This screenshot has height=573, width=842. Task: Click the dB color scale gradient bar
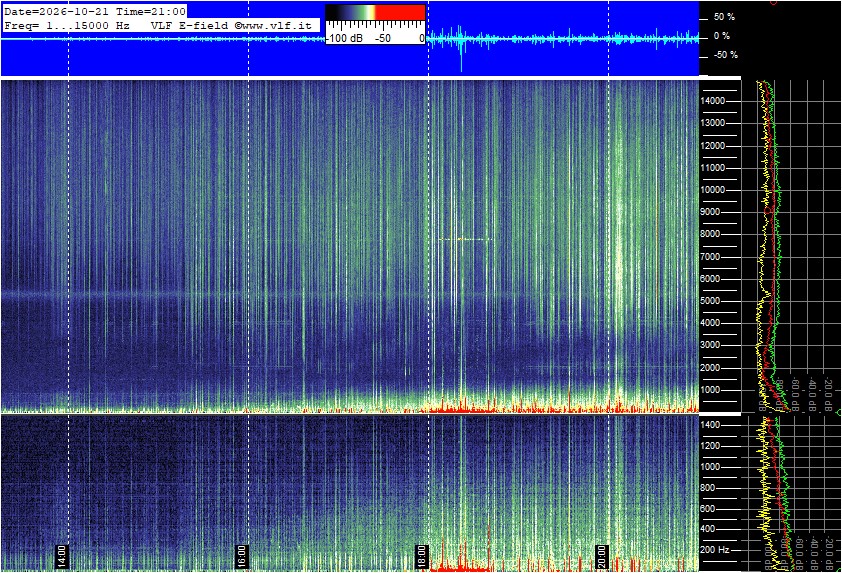[375, 12]
